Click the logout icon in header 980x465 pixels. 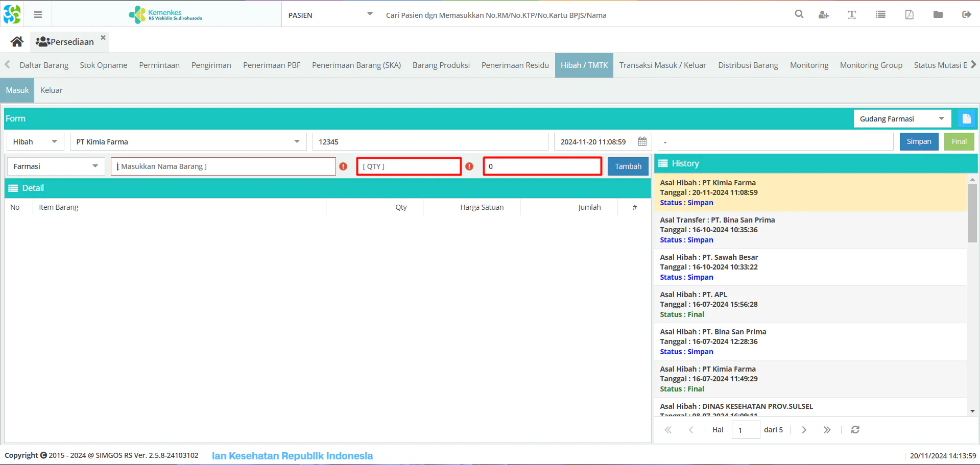(966, 14)
